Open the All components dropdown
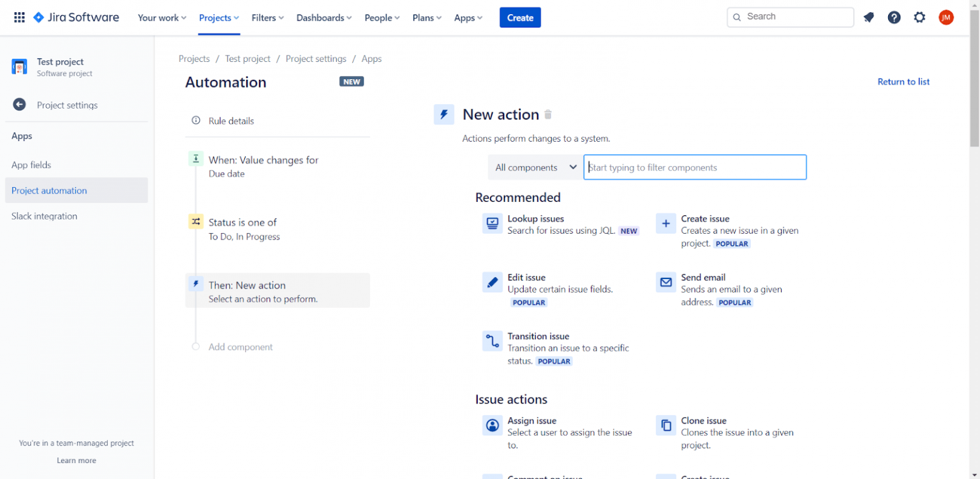Screen dimensions: 980x479 tap(535, 167)
